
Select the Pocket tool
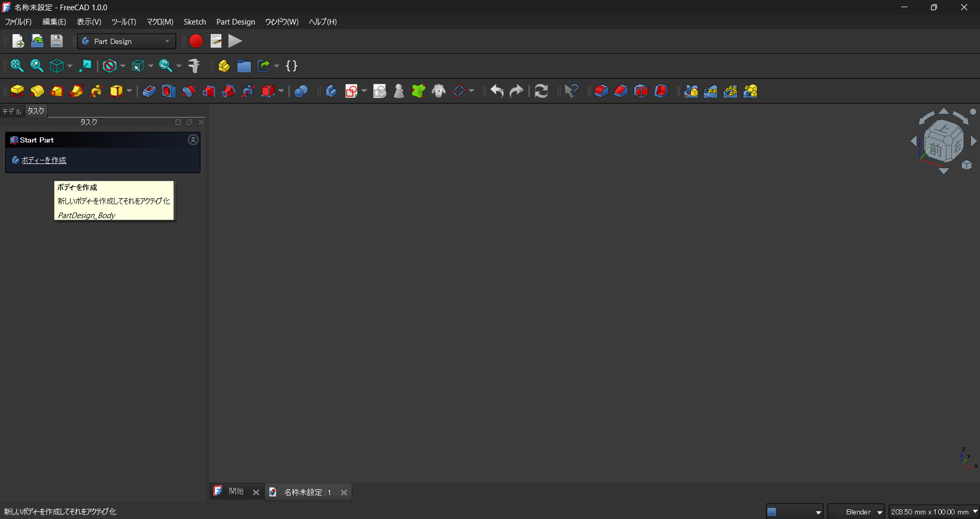(149, 91)
